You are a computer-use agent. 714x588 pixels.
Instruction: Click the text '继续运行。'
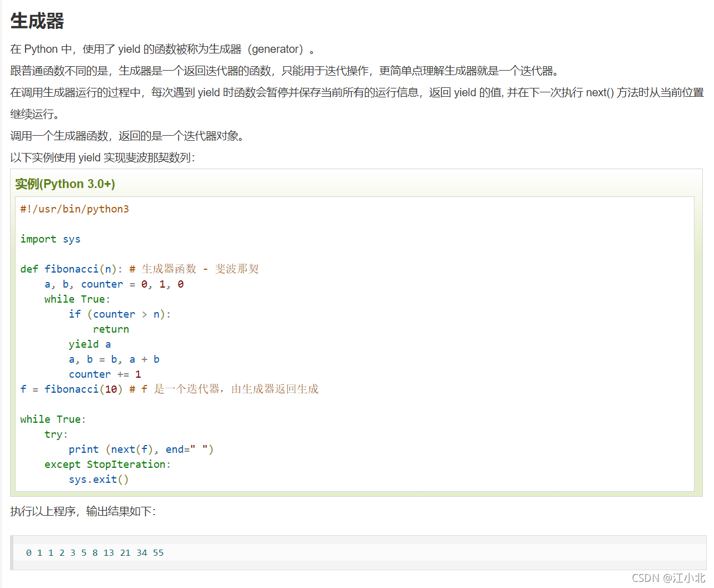tap(35, 114)
